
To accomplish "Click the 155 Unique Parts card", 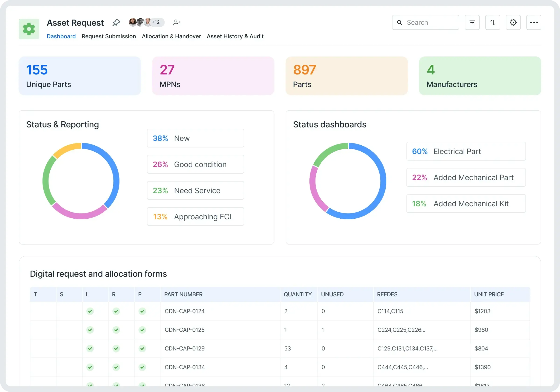I will [x=80, y=76].
